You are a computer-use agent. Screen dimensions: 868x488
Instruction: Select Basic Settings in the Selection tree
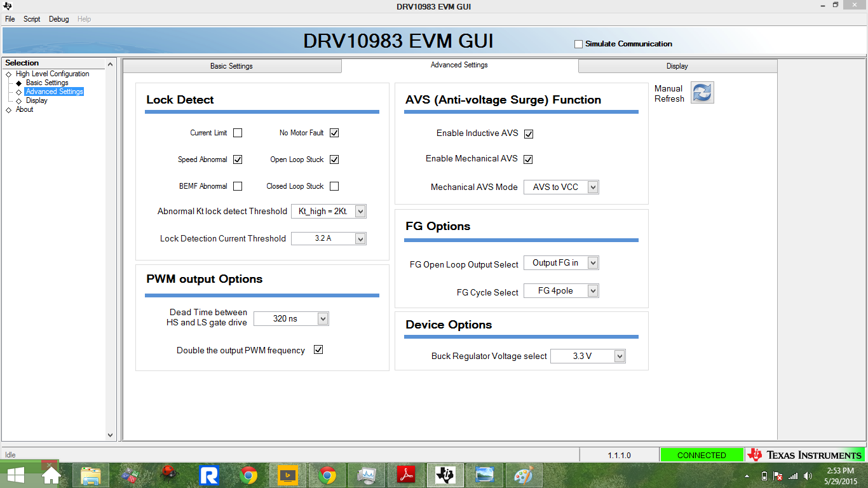(47, 83)
